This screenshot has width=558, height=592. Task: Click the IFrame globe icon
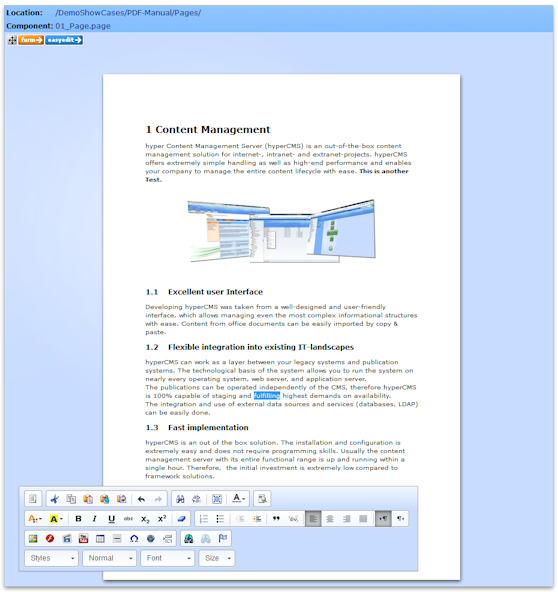151,539
